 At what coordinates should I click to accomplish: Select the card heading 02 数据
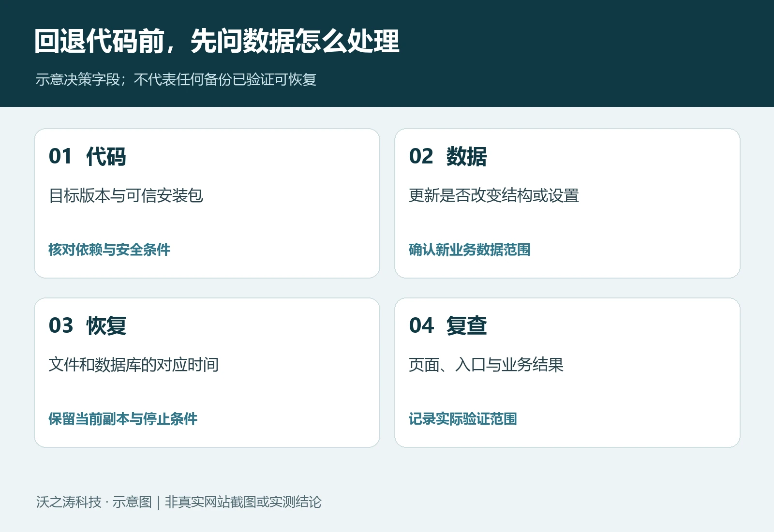(448, 157)
